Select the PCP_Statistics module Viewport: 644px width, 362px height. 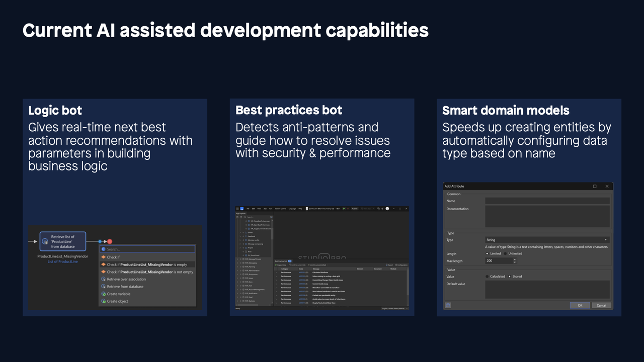(x=250, y=301)
